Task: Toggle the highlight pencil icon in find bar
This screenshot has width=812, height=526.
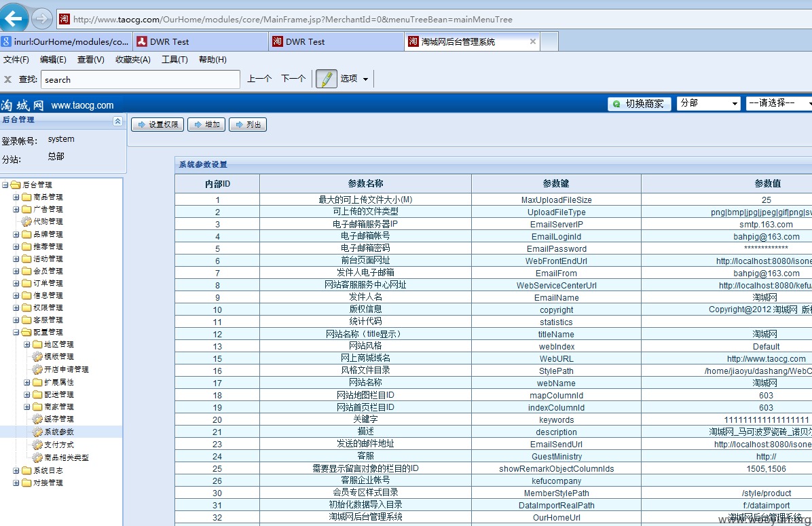Action: (327, 79)
